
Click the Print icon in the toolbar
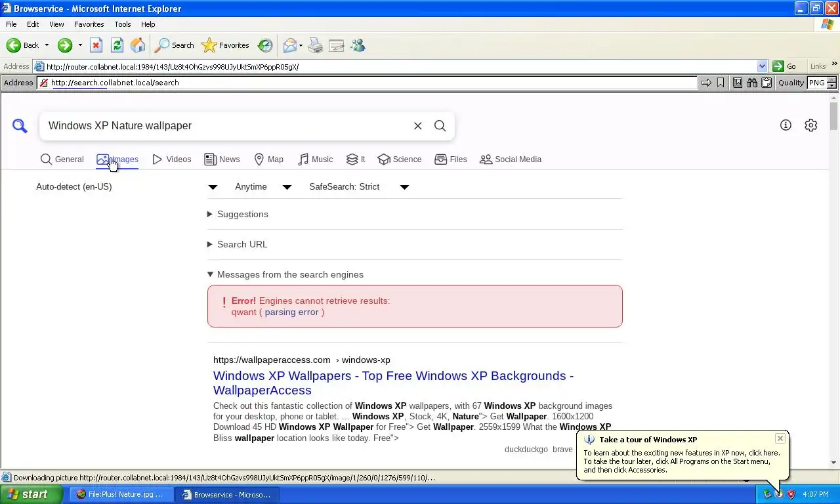tap(316, 45)
